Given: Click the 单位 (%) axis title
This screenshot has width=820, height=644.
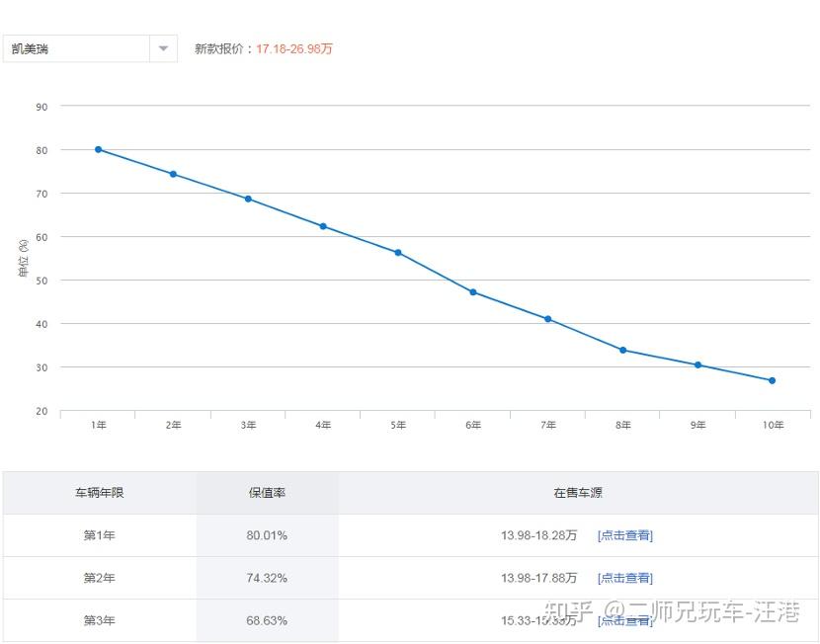Looking at the screenshot, I should point(23,258).
